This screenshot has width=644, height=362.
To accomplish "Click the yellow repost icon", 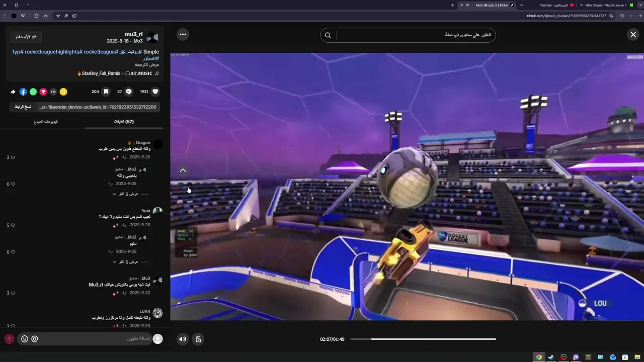I will (63, 92).
